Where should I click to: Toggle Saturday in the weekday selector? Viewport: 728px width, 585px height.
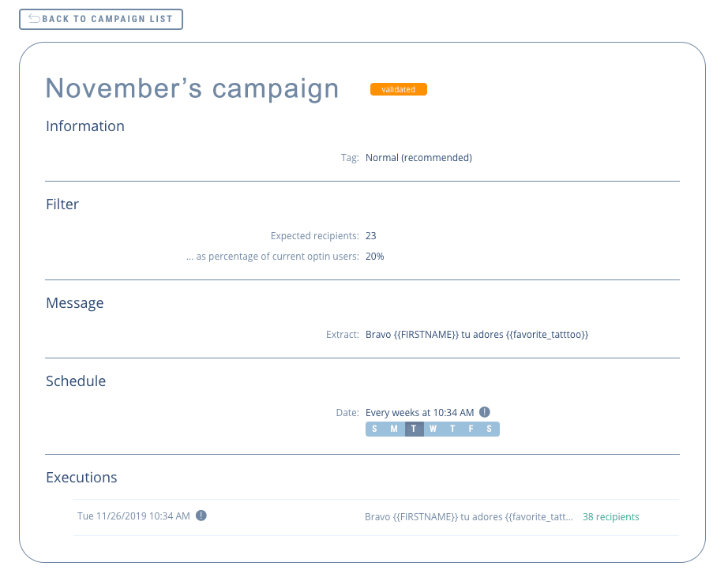coord(490,429)
